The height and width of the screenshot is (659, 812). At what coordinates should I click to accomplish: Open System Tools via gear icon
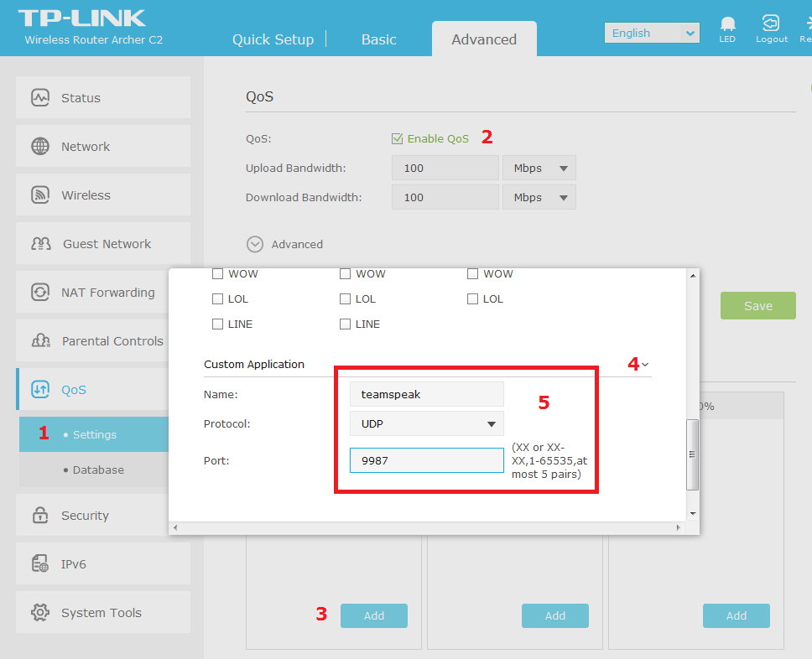click(40, 613)
